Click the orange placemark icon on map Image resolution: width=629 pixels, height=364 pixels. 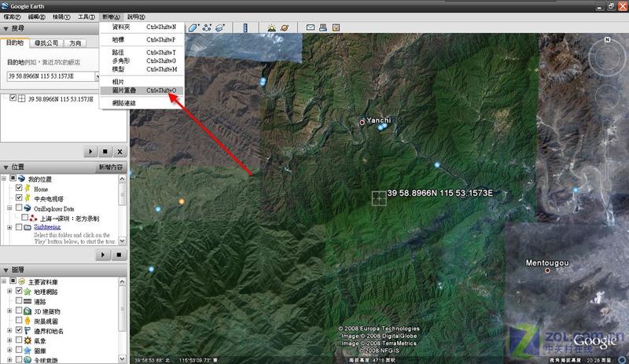182,201
